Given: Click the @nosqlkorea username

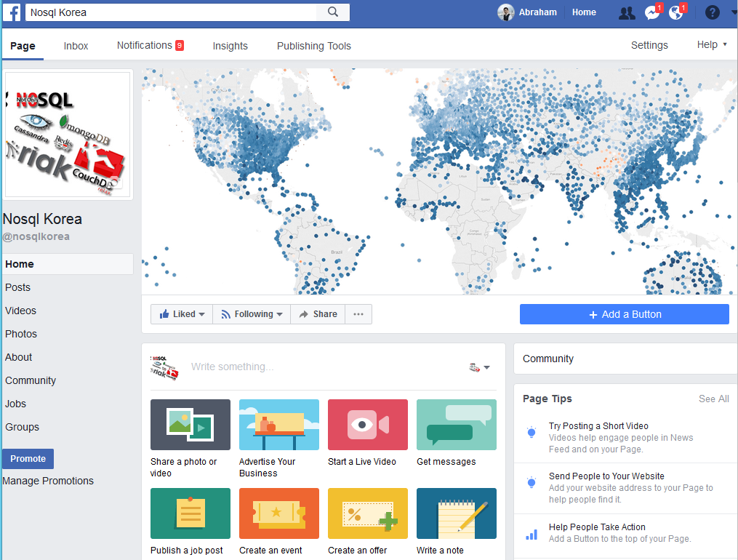Looking at the screenshot, I should coord(36,236).
